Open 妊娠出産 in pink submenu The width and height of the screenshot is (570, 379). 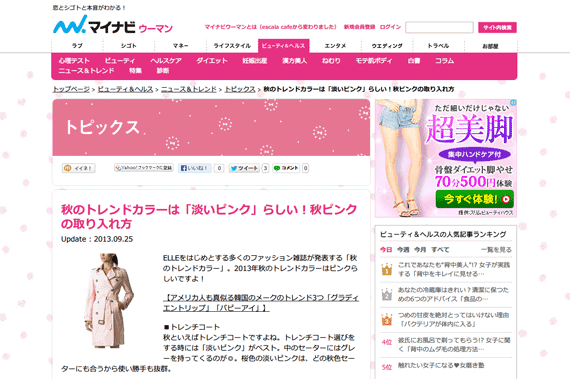pyautogui.click(x=255, y=61)
